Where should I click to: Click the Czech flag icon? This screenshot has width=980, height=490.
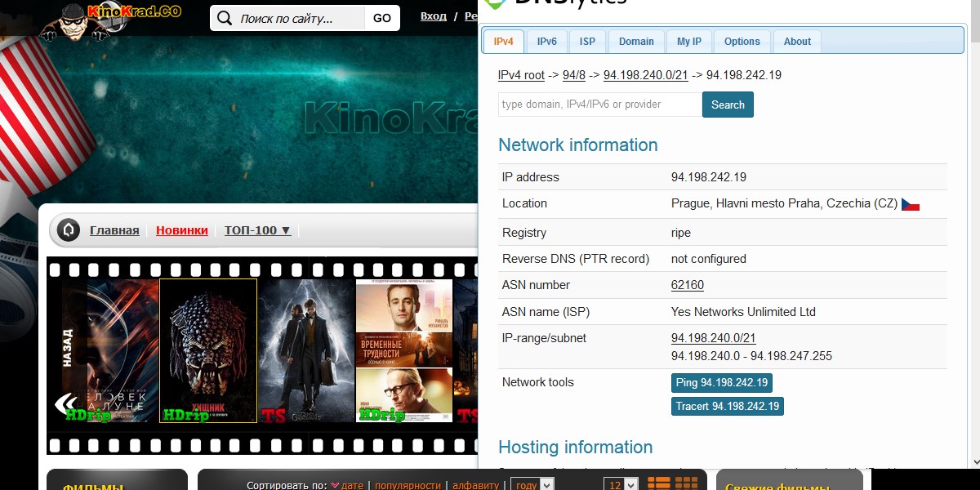pyautogui.click(x=911, y=204)
